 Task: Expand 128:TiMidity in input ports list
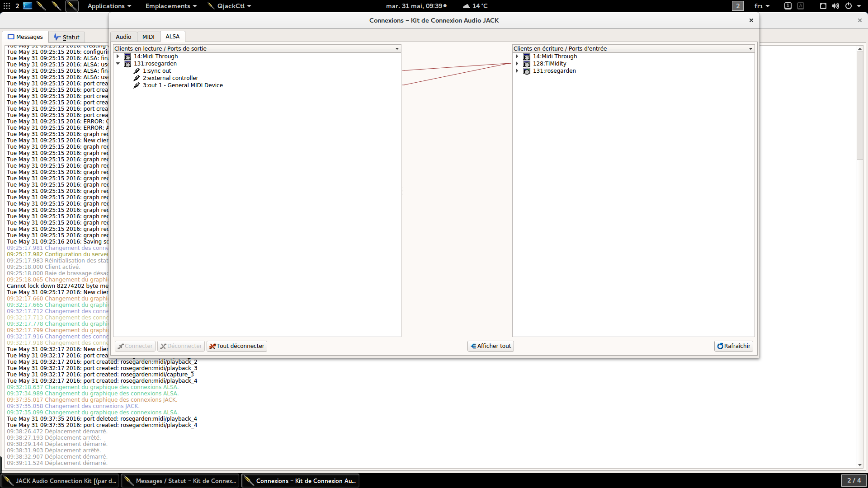pos(517,64)
